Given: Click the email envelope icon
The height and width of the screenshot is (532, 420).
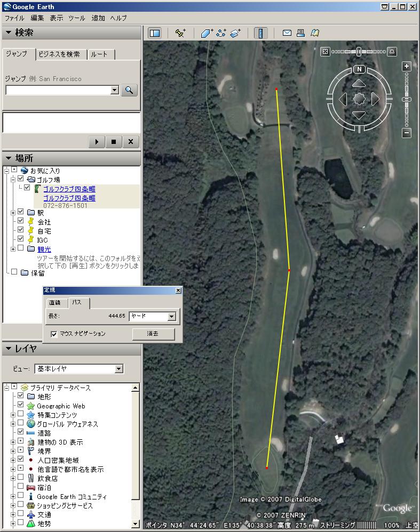Looking at the screenshot, I should [x=287, y=33].
